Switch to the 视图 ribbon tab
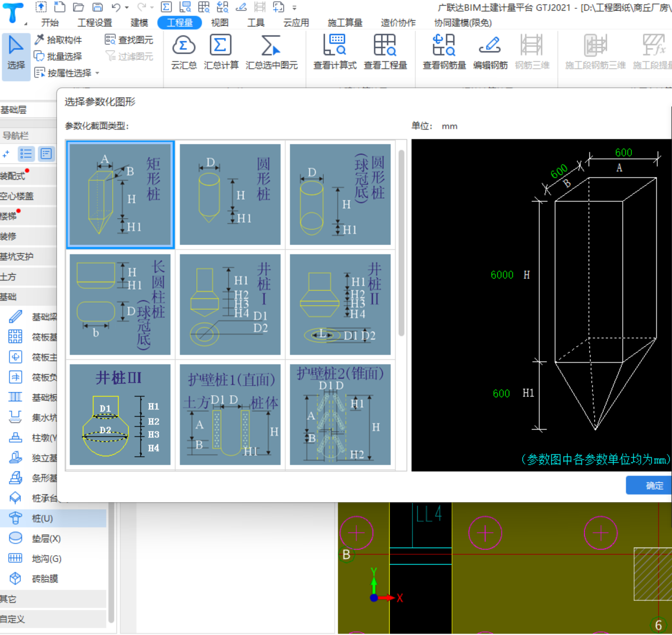 coord(220,23)
